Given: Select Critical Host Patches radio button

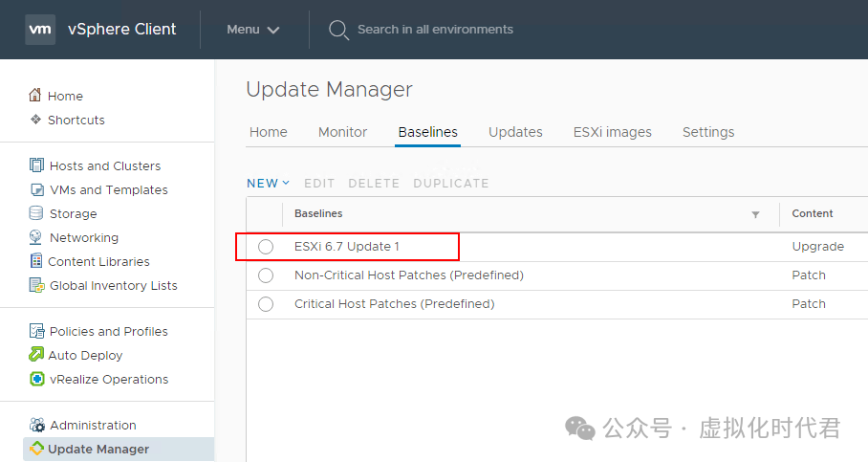Looking at the screenshot, I should [266, 304].
